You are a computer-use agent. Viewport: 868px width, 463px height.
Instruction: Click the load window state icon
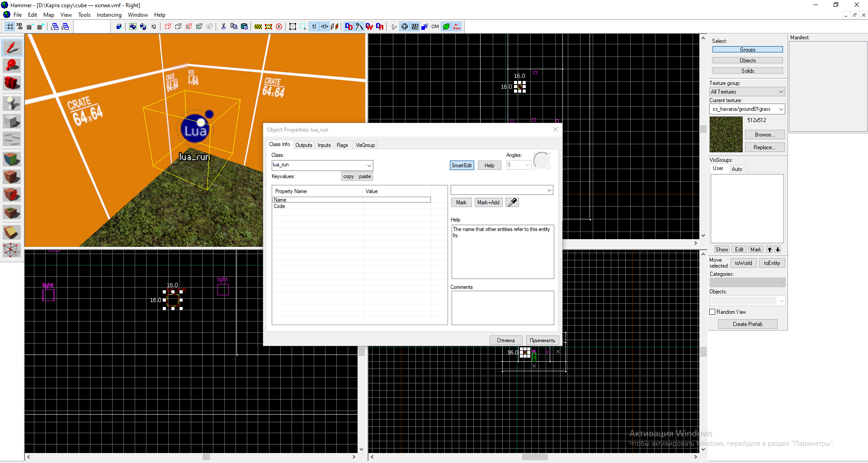(x=55, y=27)
